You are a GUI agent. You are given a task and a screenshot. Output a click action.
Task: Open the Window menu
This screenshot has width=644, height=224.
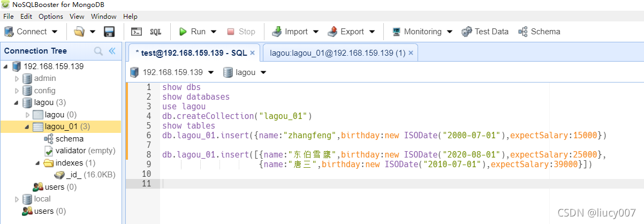[104, 17]
